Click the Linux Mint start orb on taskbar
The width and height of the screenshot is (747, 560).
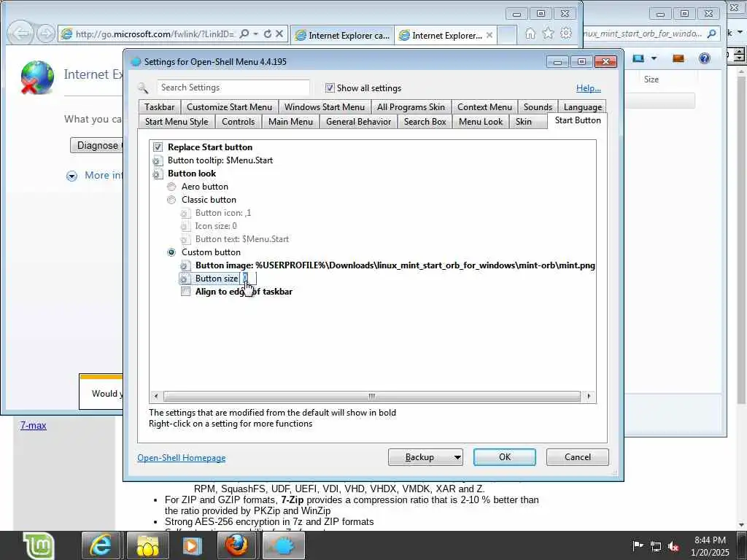[x=39, y=545]
